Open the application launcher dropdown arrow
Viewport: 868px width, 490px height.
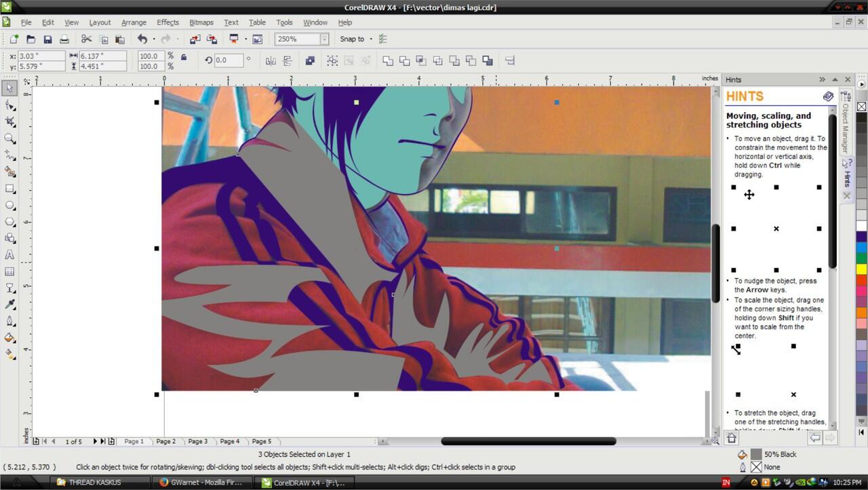click(x=245, y=39)
